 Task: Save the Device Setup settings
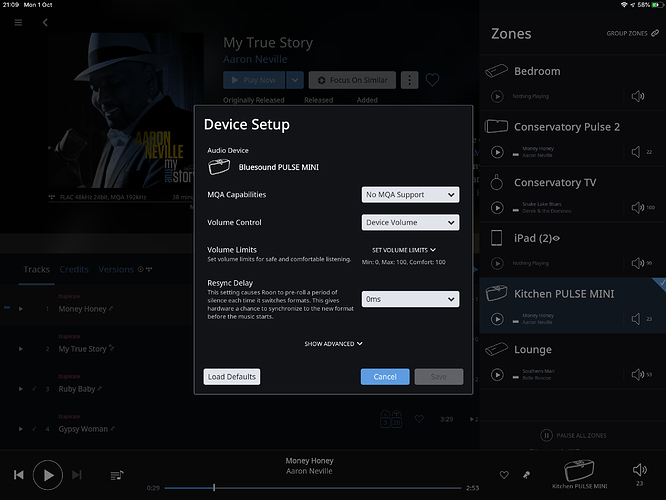pyautogui.click(x=439, y=377)
